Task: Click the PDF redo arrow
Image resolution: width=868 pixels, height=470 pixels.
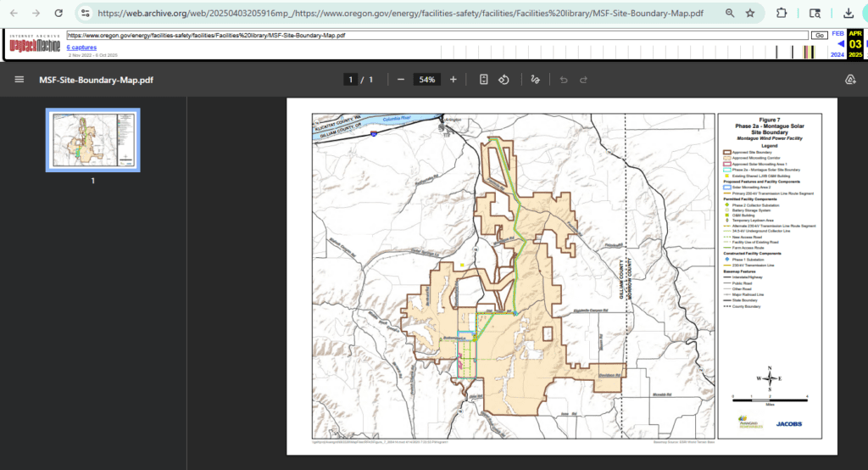Action: [583, 79]
